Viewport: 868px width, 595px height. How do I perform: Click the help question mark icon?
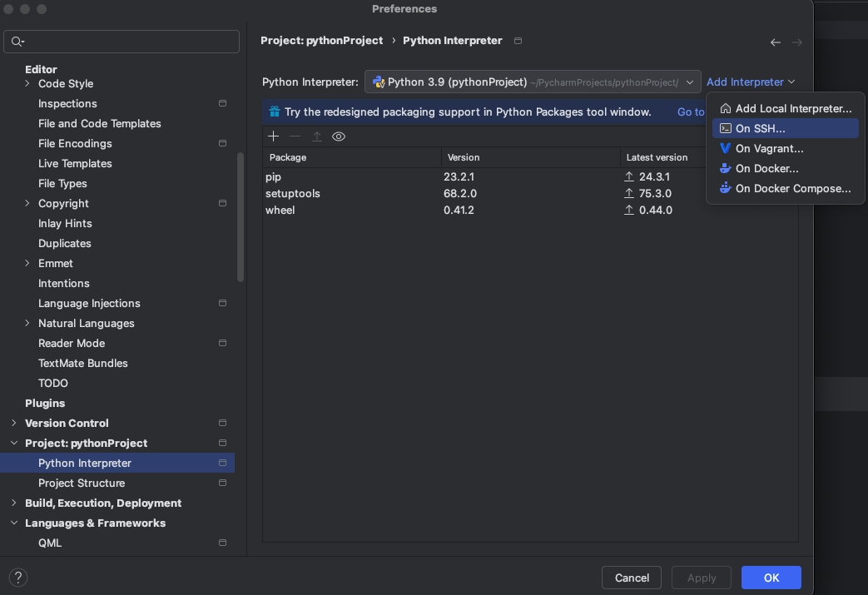click(18, 578)
